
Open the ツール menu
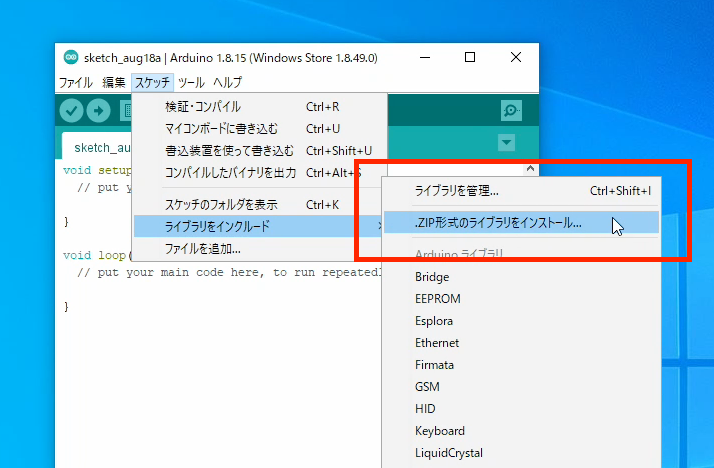pyautogui.click(x=191, y=82)
